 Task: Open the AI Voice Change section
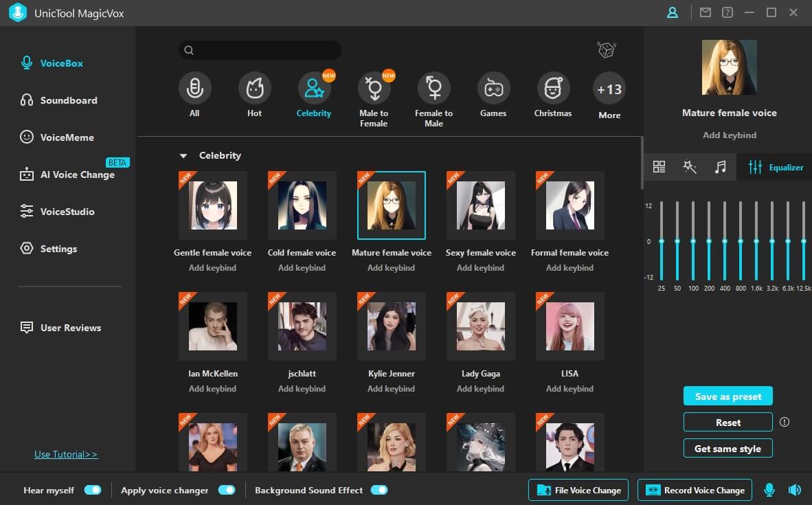pos(67,175)
